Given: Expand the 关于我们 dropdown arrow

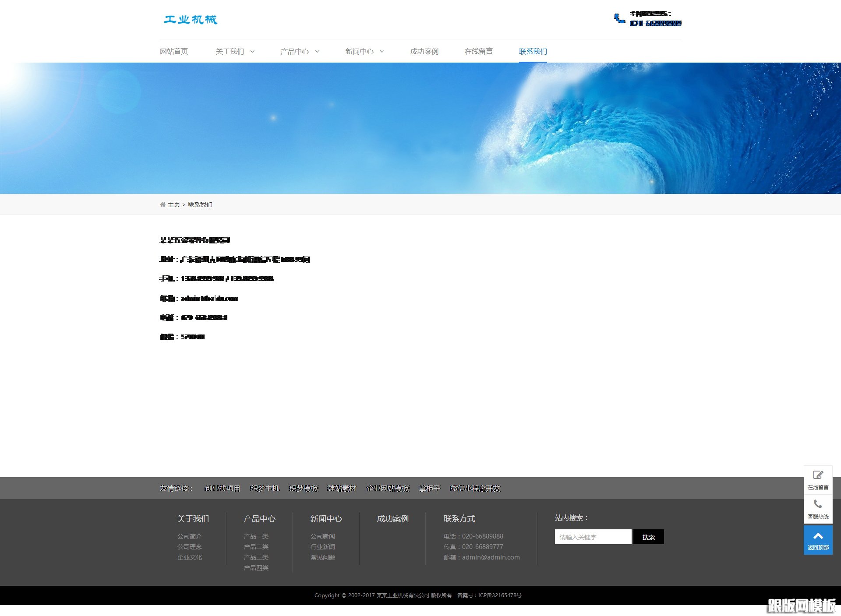Looking at the screenshot, I should tap(252, 52).
